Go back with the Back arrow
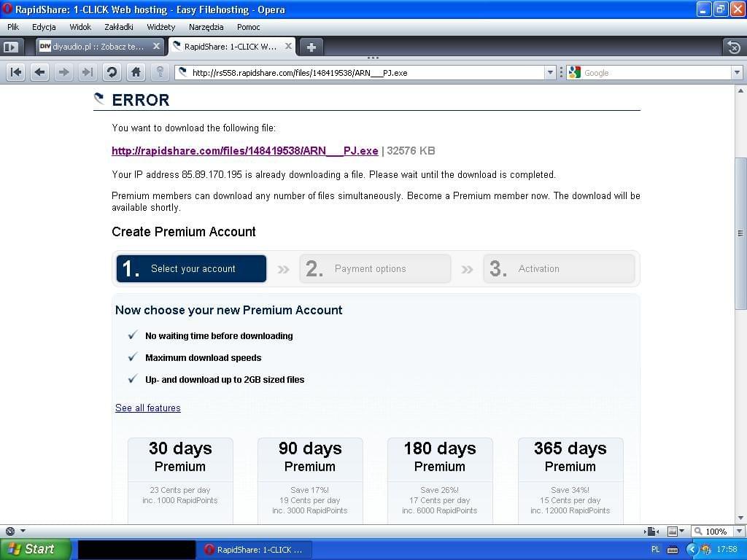 coord(39,72)
